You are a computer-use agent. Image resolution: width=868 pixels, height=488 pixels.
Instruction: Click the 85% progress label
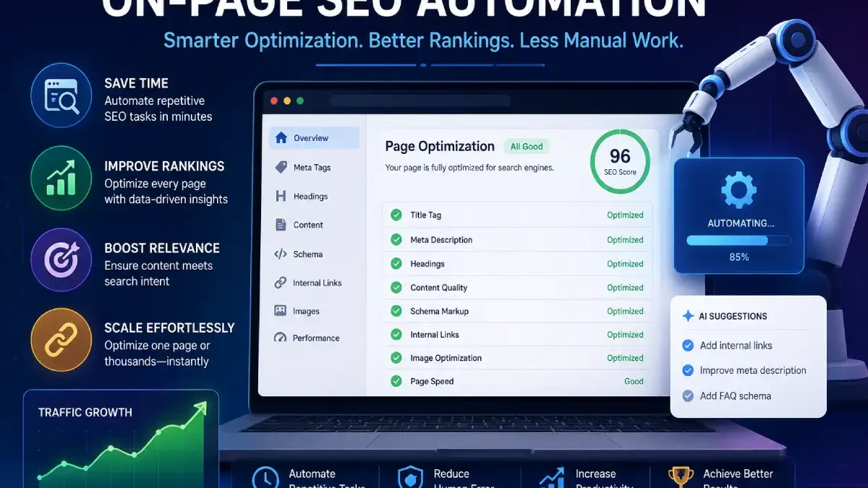click(739, 257)
